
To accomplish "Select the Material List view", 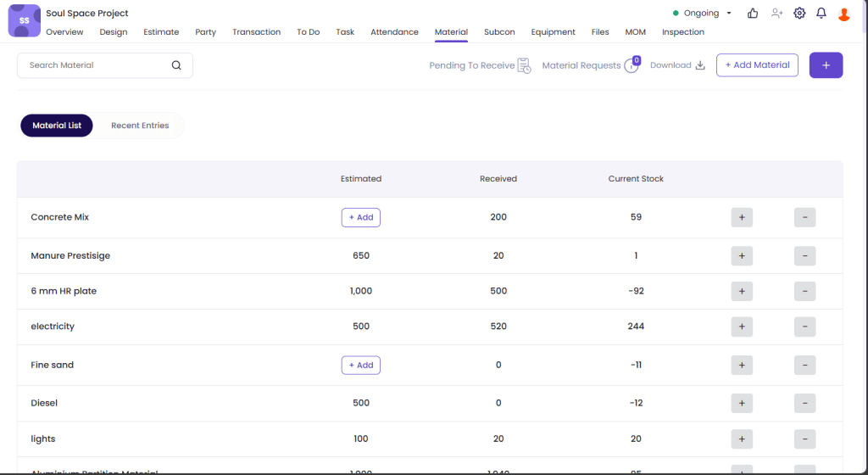I will (x=57, y=126).
